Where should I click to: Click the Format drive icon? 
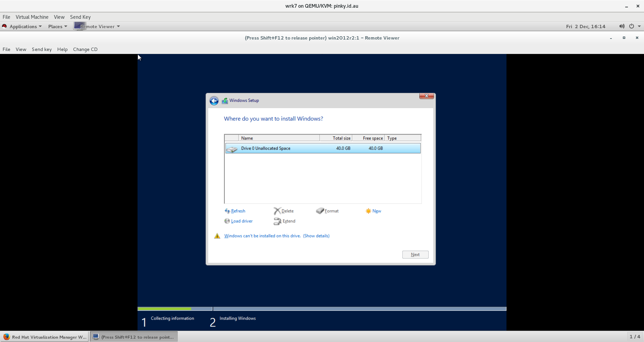pyautogui.click(x=320, y=211)
